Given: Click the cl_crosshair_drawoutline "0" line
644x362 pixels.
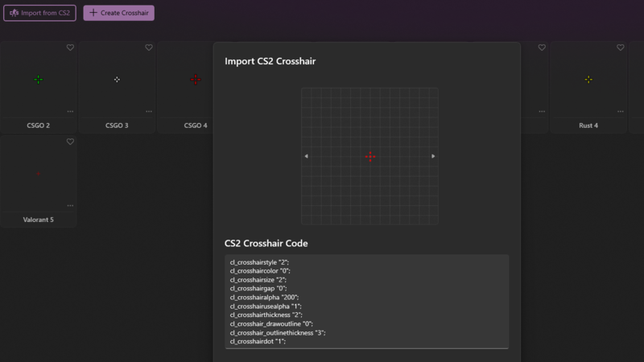Looking at the screenshot, I should [x=271, y=324].
